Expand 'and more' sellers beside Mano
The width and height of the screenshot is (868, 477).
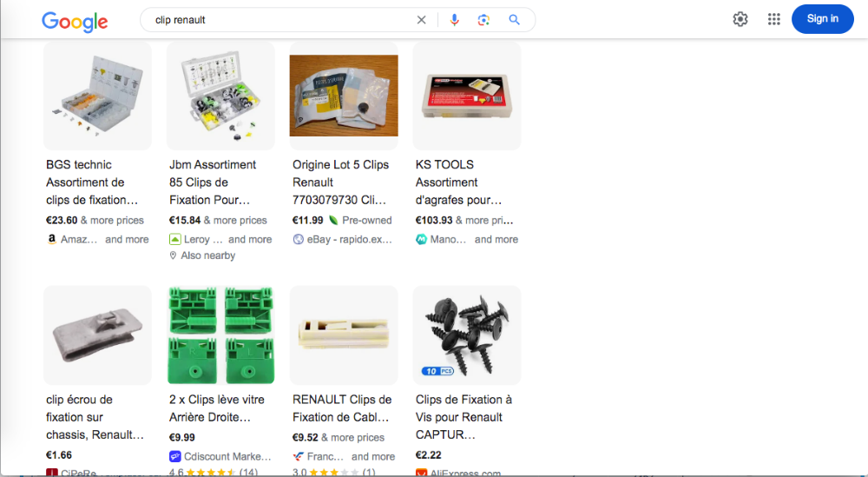pyautogui.click(x=496, y=239)
